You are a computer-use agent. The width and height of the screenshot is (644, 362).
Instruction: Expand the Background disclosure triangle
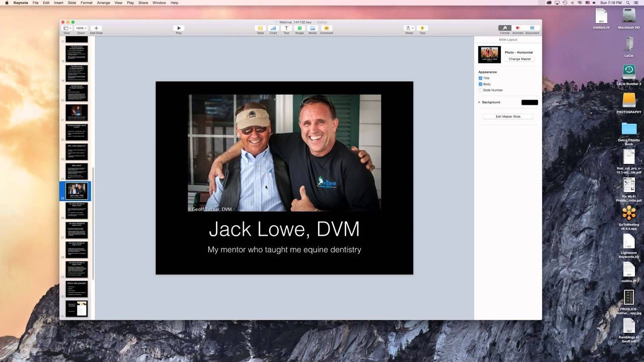point(479,102)
